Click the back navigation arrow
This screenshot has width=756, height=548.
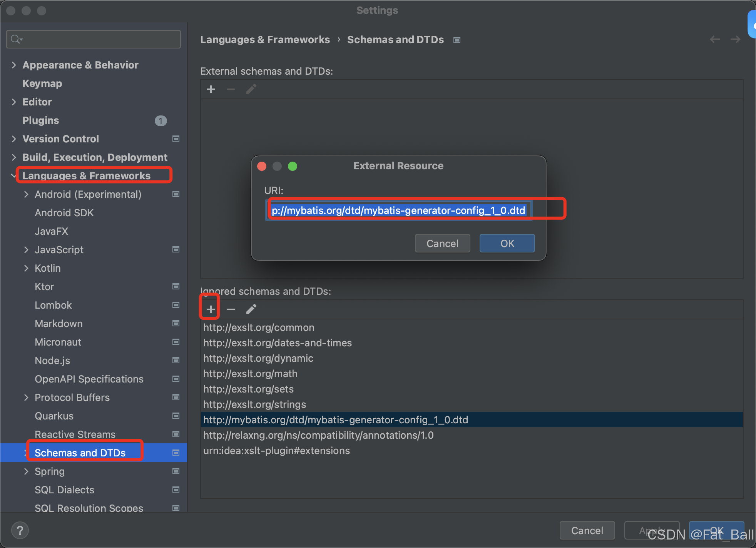click(x=715, y=39)
